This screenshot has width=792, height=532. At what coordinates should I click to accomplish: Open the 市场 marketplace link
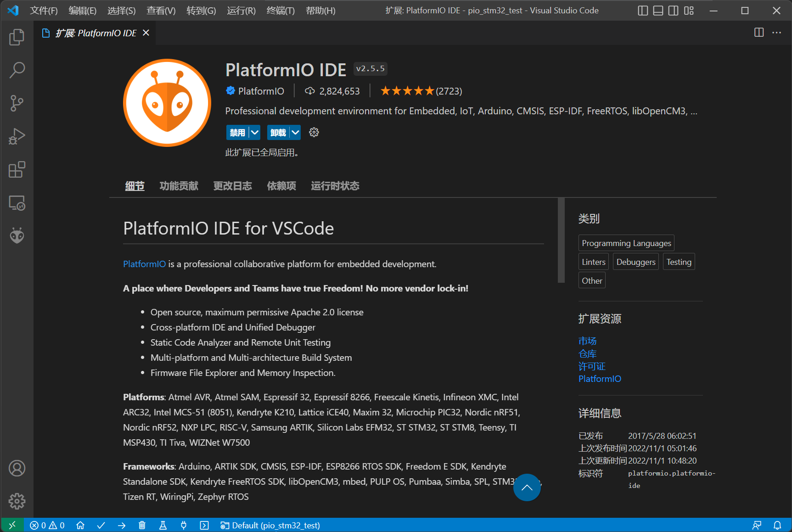(x=588, y=341)
